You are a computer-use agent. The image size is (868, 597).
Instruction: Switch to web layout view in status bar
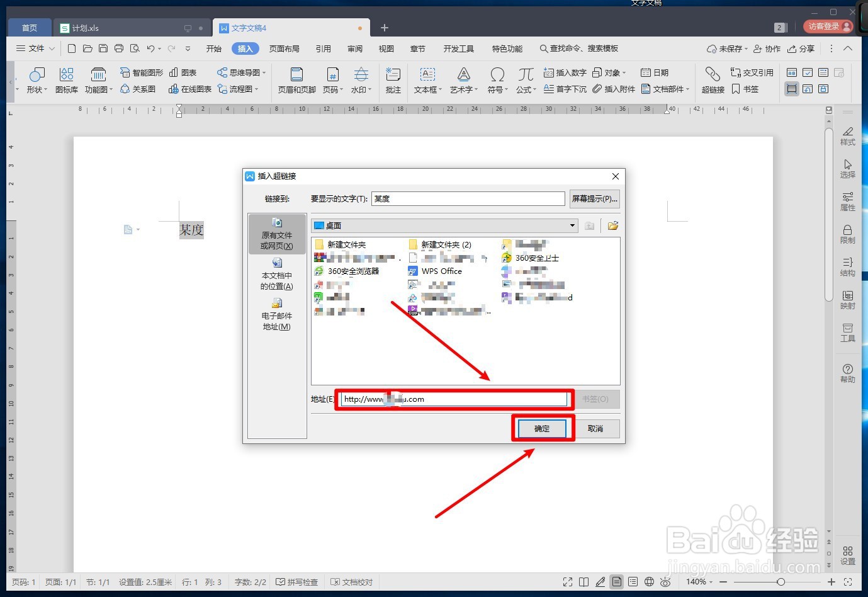coord(649,582)
